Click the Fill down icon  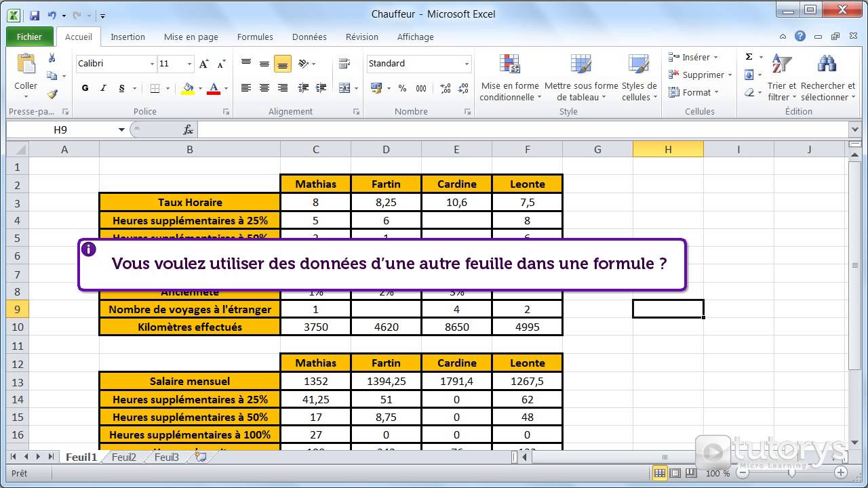click(749, 75)
